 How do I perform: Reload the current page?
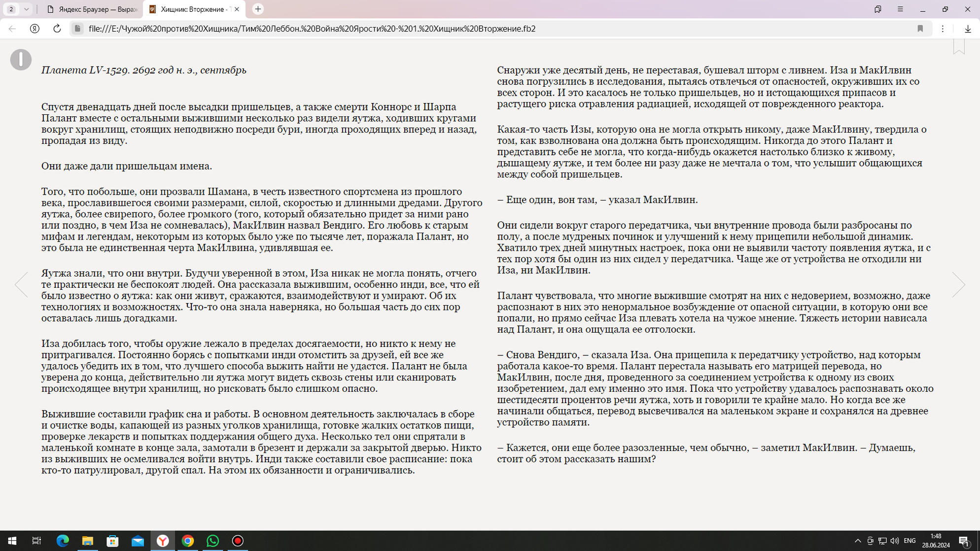(x=57, y=29)
